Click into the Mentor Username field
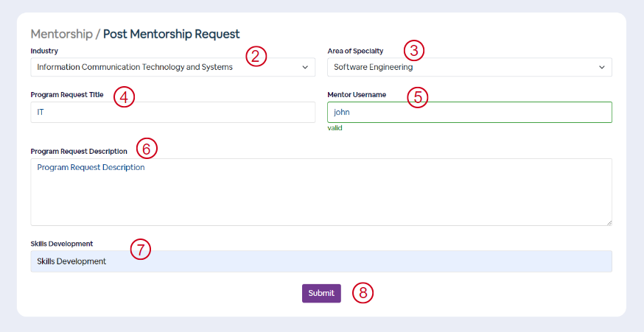 point(469,112)
